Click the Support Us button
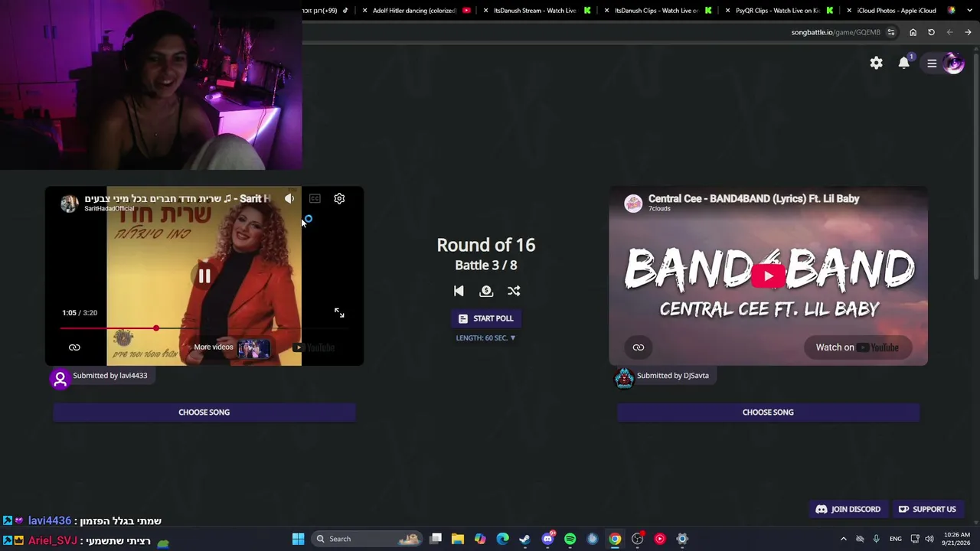 point(927,509)
